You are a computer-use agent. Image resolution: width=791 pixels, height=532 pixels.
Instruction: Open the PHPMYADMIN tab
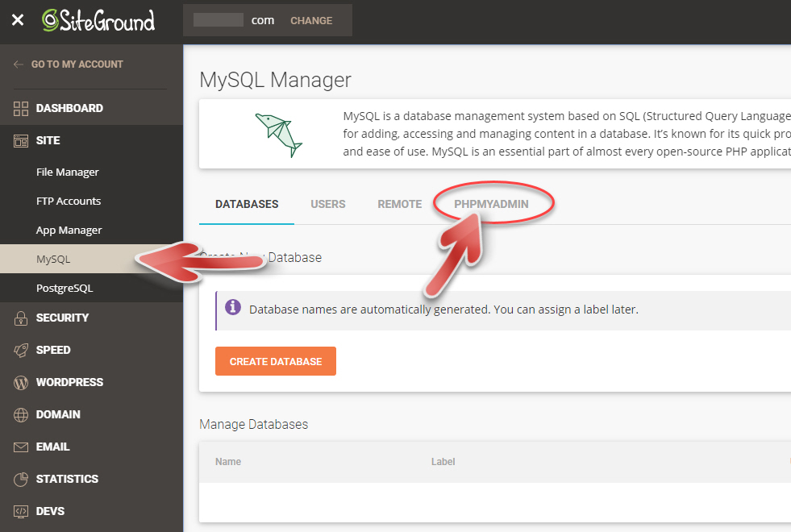491,204
